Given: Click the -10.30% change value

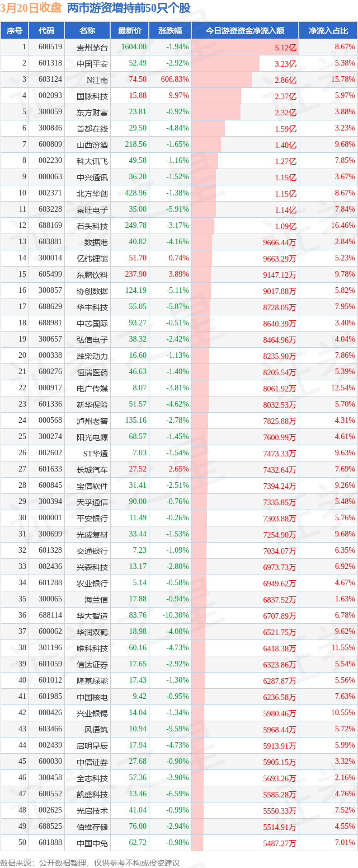Looking at the screenshot, I should point(176,615).
